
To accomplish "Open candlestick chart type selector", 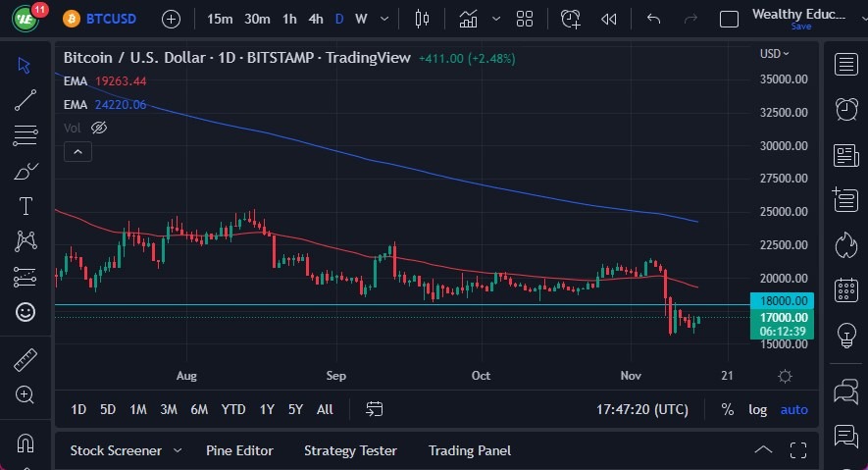I will coord(422,20).
